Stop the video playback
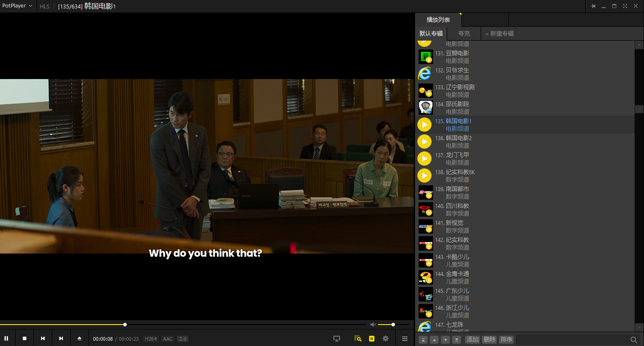Screen dimensions: 644x346 pos(25,338)
